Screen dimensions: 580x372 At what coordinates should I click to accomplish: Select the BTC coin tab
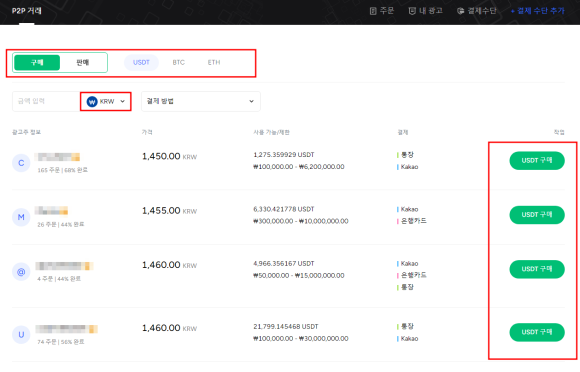click(178, 62)
